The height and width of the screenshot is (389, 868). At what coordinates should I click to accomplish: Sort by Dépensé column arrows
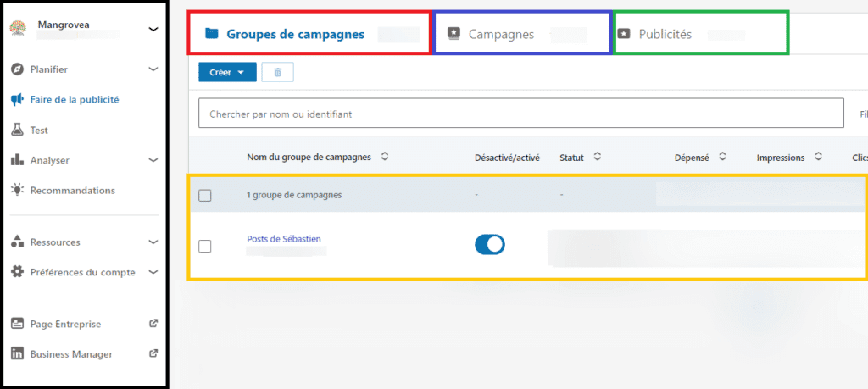(x=722, y=157)
